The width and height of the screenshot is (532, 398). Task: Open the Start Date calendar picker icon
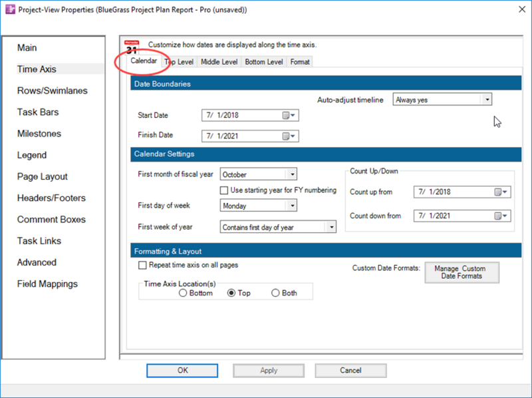pyautogui.click(x=289, y=115)
